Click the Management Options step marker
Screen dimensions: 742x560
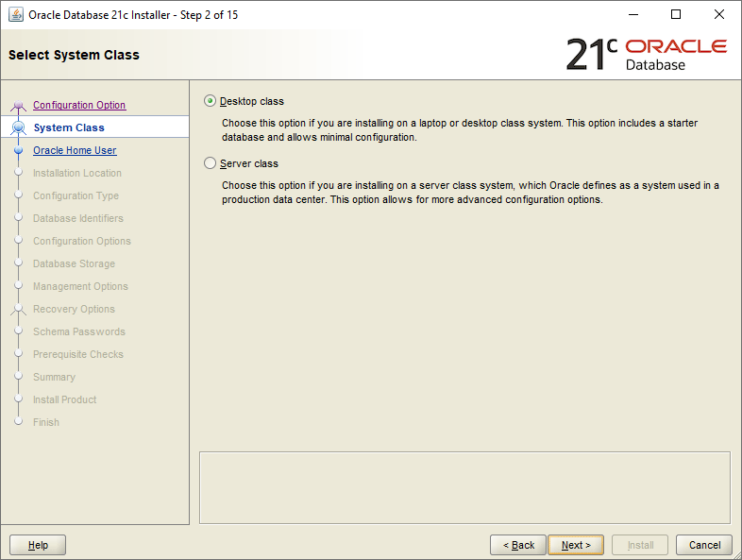[19, 285]
